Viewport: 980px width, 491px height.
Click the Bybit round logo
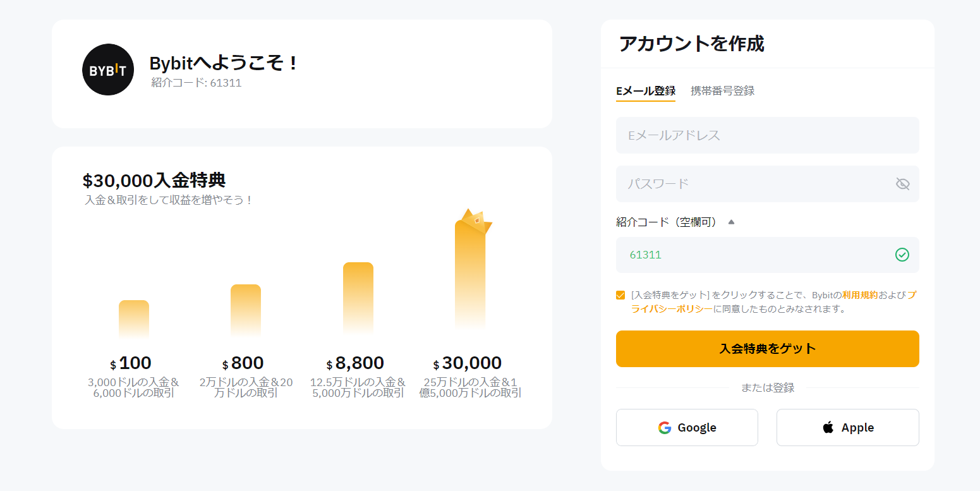[x=108, y=70]
